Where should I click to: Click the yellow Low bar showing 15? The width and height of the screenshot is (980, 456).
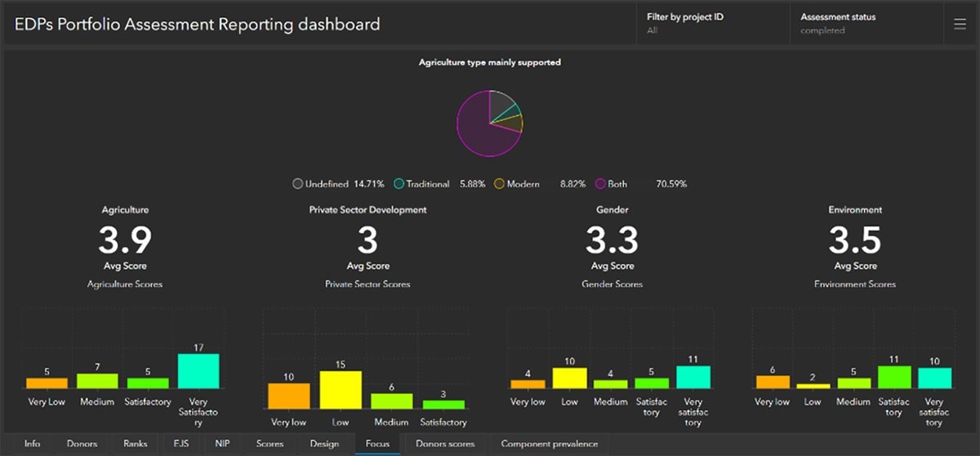pos(341,390)
